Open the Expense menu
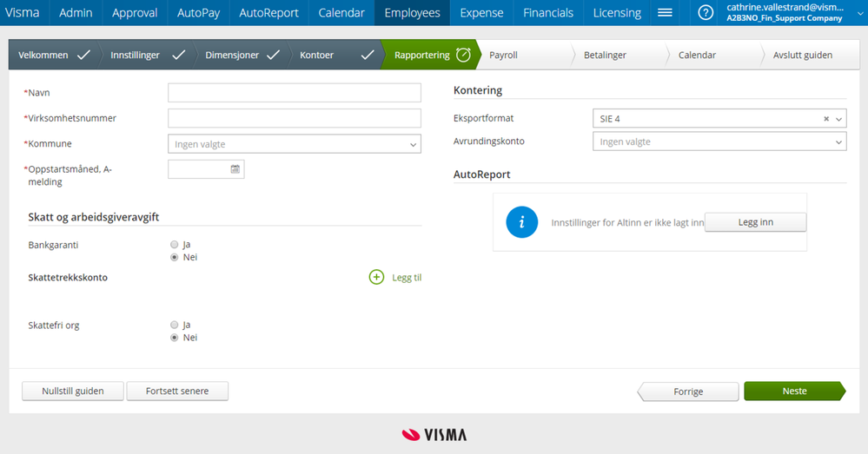Viewport: 868px width, 454px height. (481, 12)
